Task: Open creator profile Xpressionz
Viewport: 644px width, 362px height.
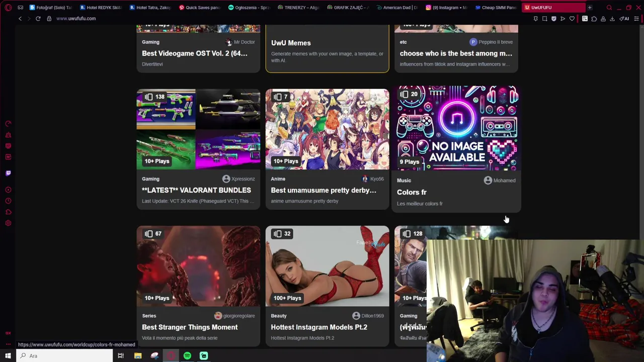Action: [238, 179]
